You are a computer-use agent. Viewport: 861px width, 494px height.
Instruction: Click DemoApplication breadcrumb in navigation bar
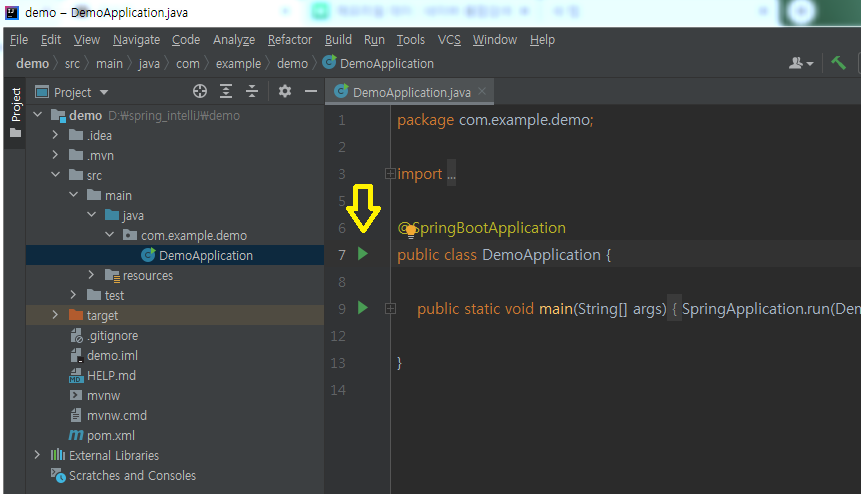coord(378,64)
